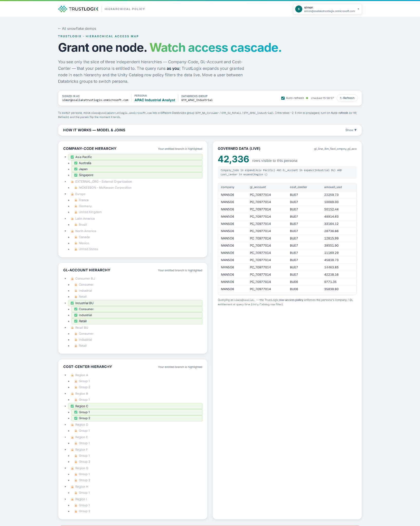Screen dimensions: 420x526
Task: Click the Hierarchical Policy header label
Action: [125, 9]
